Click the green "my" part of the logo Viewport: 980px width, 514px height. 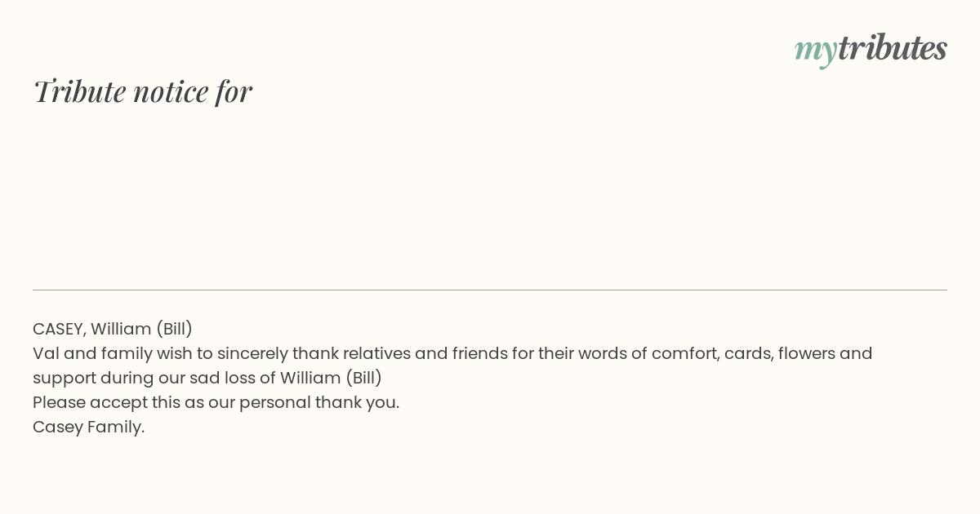click(816, 51)
